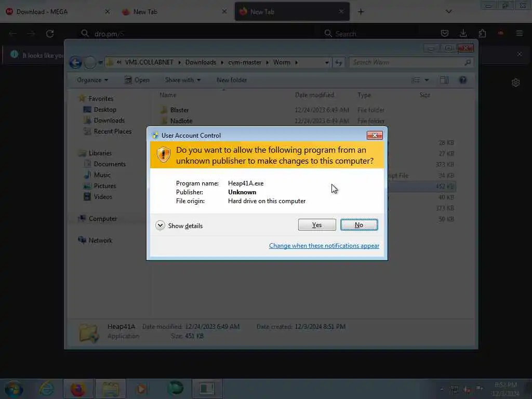Open Pictures library
The image size is (532, 399).
coord(105,185)
